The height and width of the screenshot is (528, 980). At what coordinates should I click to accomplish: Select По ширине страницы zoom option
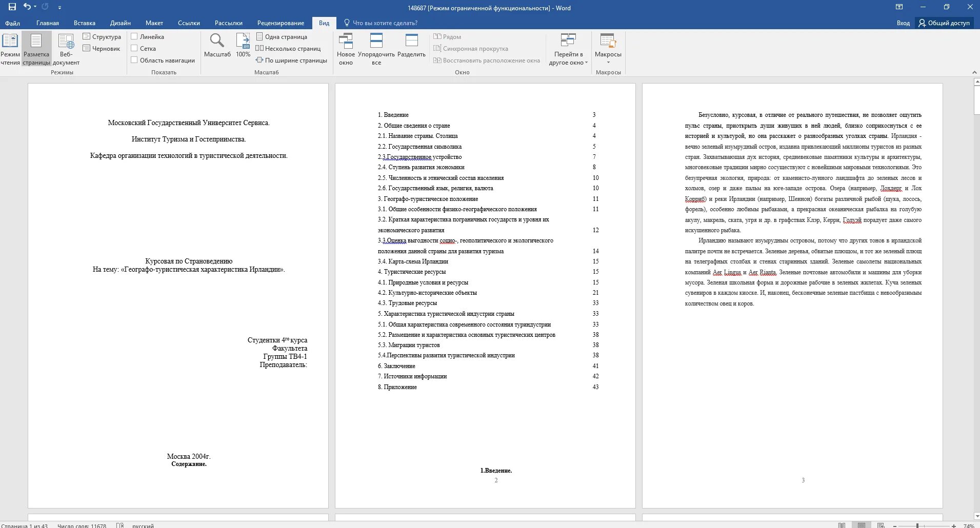tap(292, 60)
